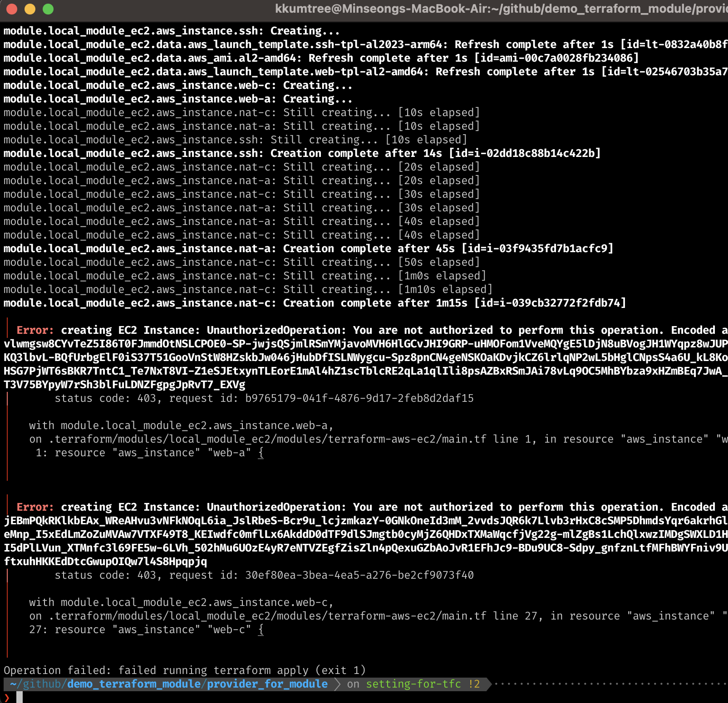Click the first red 'Error:' label for web-a
728x703 pixels.
point(35,330)
